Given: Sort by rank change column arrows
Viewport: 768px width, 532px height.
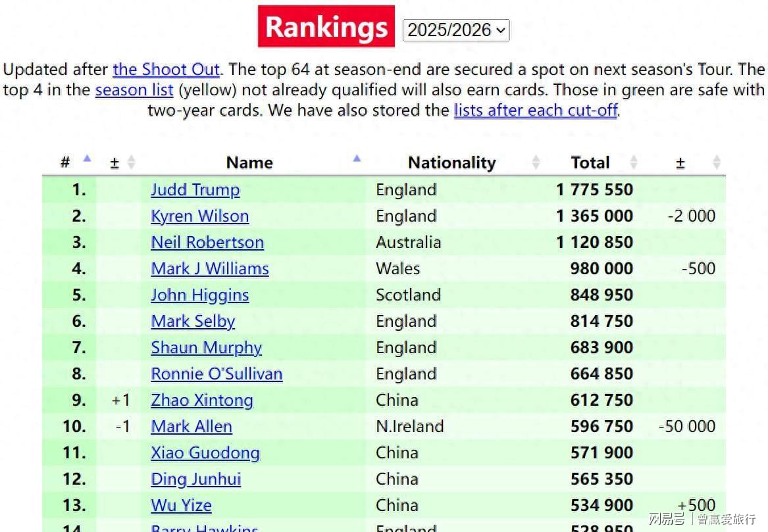Looking at the screenshot, I should point(131,162).
